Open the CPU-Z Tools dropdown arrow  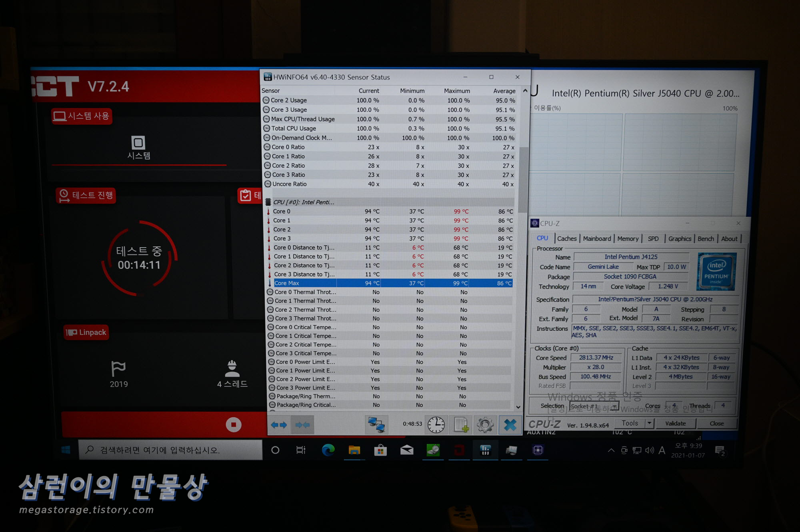[650, 423]
